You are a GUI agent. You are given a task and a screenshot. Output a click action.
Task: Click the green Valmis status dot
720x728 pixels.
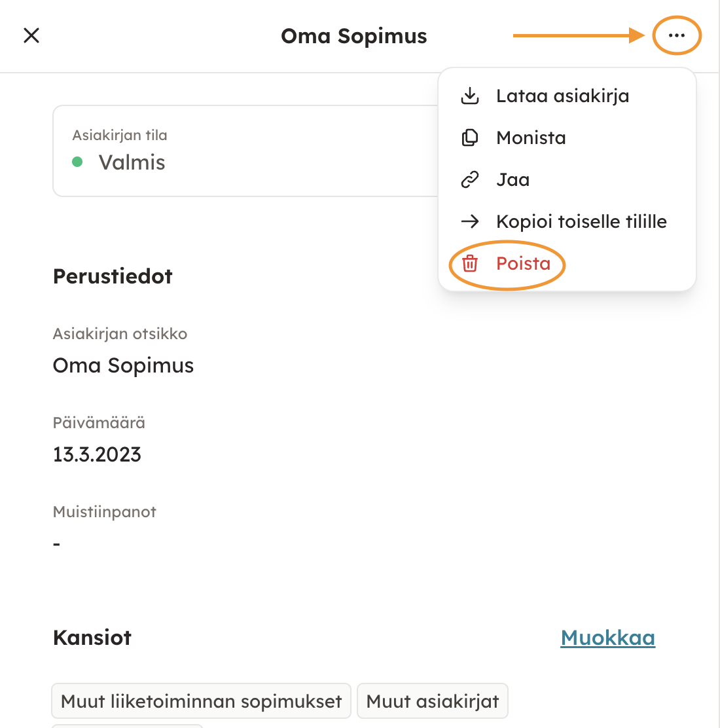pyautogui.click(x=77, y=162)
